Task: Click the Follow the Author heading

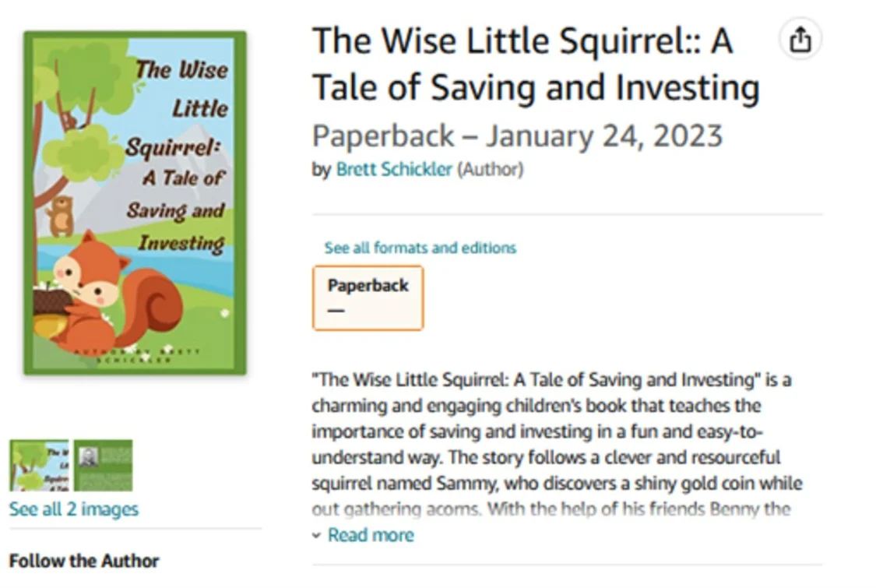Action: pos(84,561)
